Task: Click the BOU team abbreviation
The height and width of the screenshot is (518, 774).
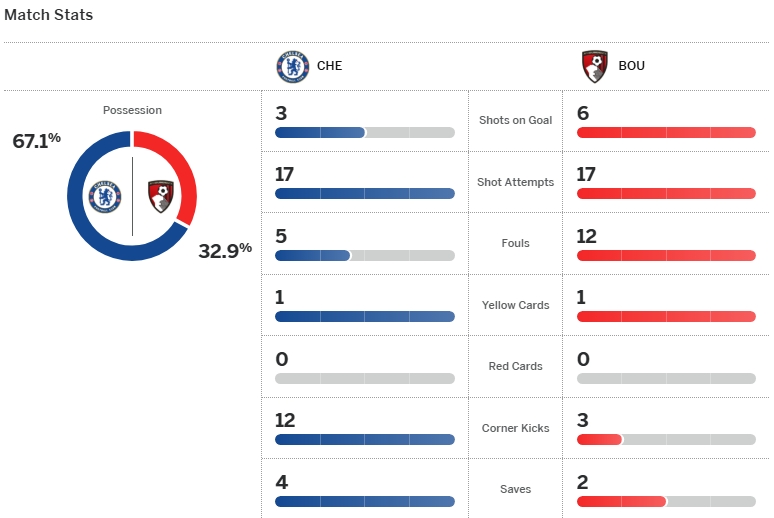Action: (631, 67)
